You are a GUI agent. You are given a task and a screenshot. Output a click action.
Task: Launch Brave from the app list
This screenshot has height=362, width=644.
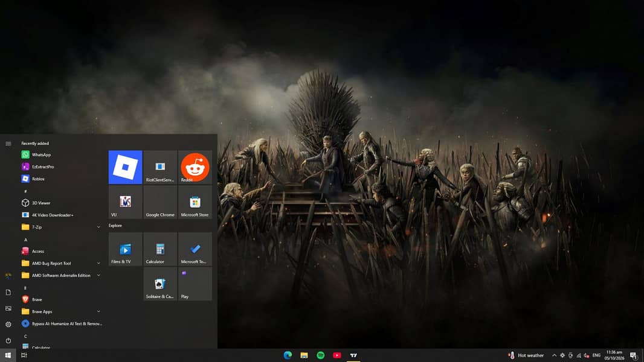point(62,299)
